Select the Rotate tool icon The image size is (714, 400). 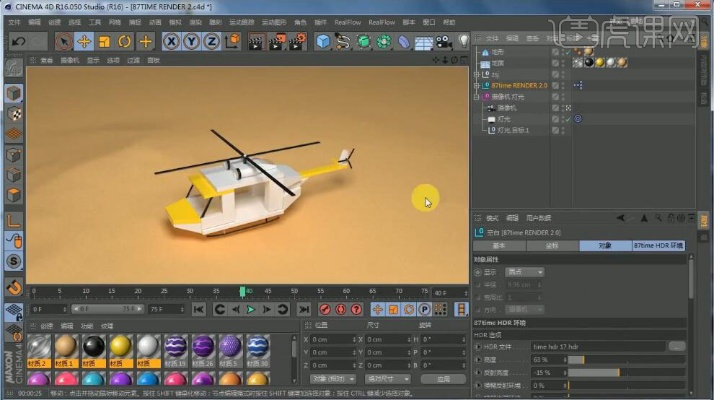click(x=125, y=41)
